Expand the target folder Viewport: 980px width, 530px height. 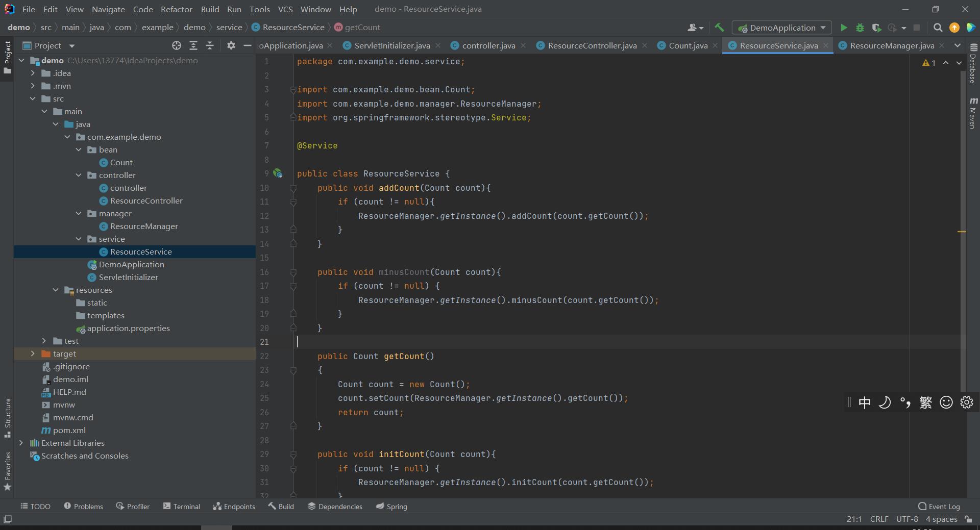point(33,354)
